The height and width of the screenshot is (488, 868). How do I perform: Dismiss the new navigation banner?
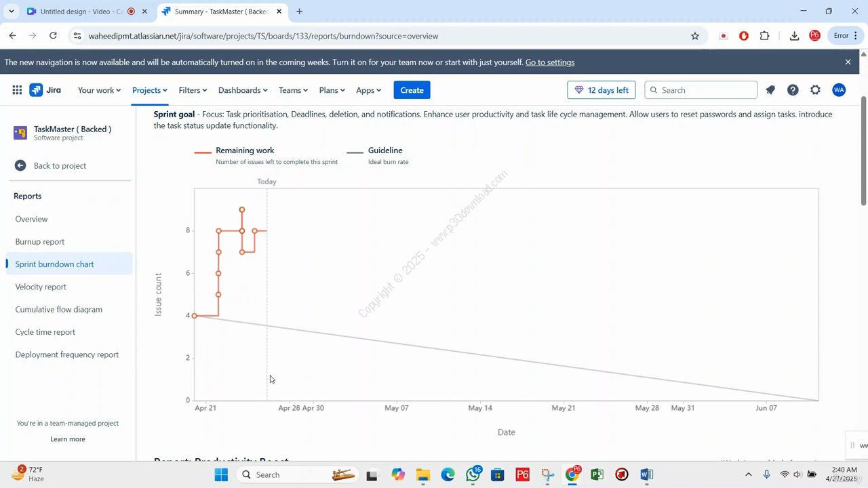click(848, 62)
